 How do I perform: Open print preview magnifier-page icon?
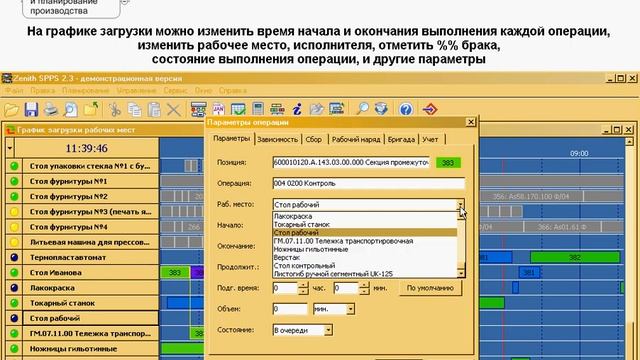coord(71,109)
